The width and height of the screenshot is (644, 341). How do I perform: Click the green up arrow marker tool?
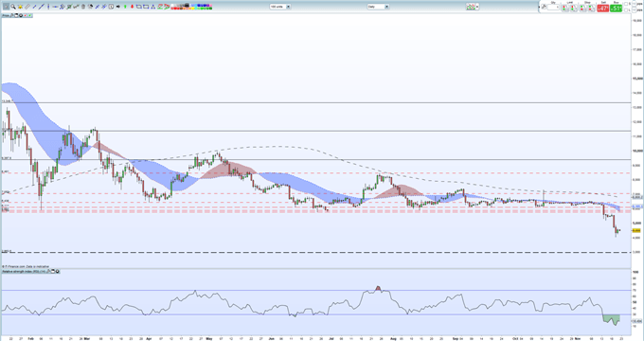point(125,7)
